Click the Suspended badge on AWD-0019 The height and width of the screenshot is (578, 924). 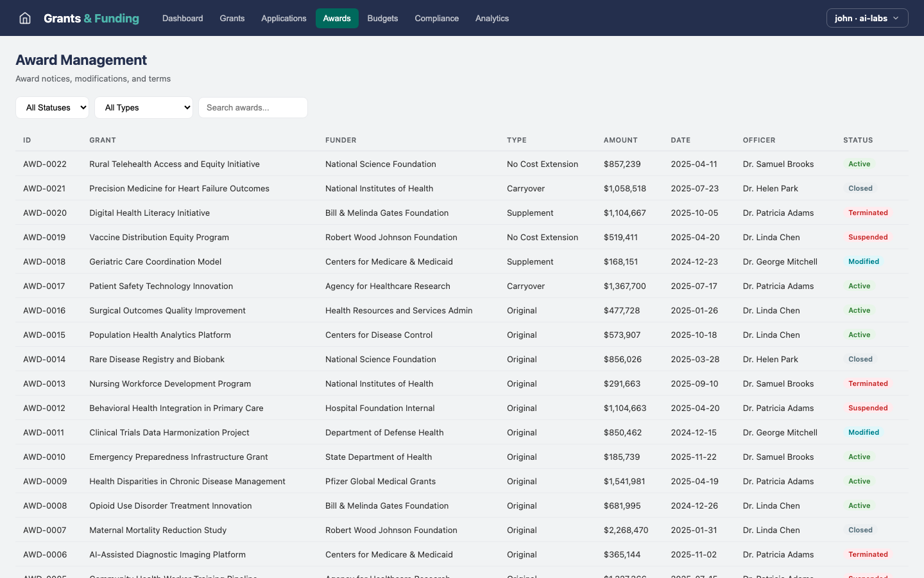868,237
